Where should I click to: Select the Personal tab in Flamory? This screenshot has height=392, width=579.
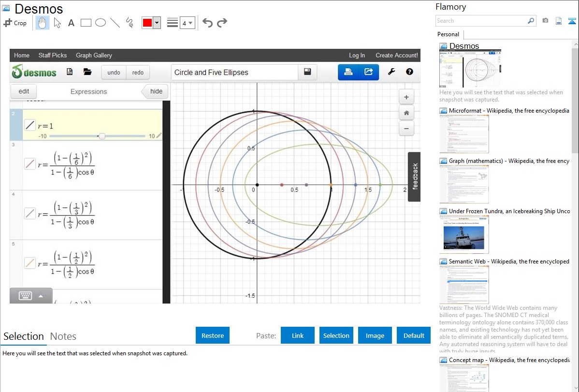point(449,34)
